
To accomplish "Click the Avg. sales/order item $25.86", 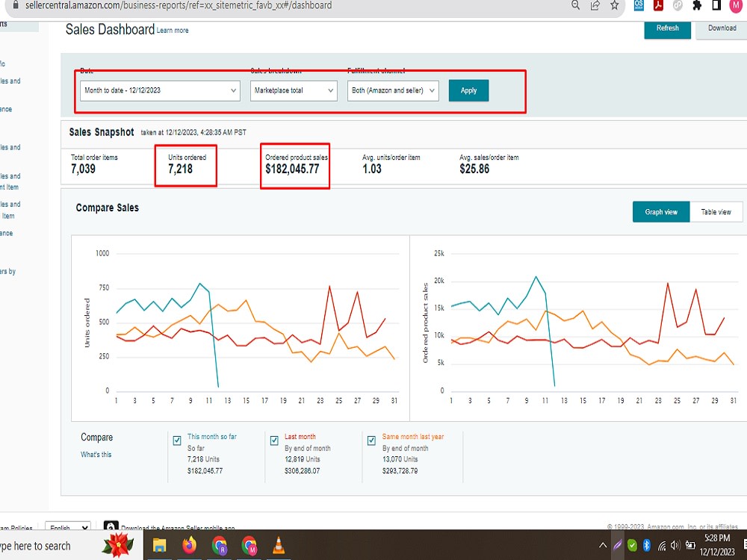I will 474,169.
